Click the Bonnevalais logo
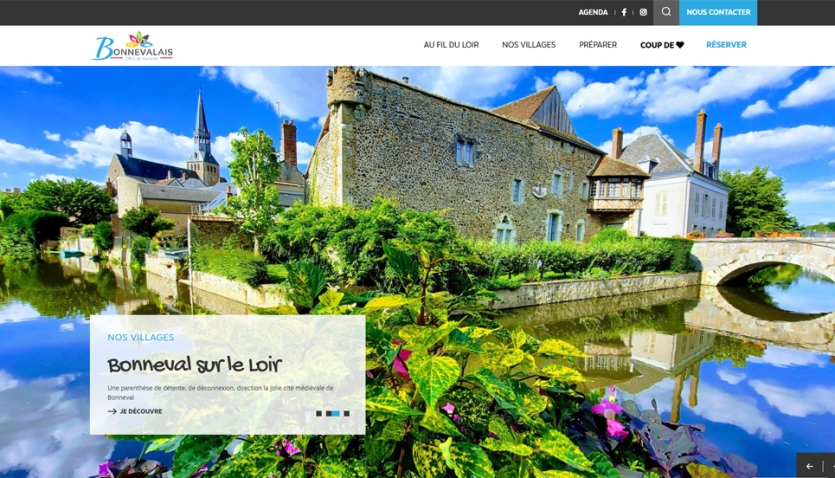Viewport: 835px width, 478px height. pyautogui.click(x=132, y=46)
